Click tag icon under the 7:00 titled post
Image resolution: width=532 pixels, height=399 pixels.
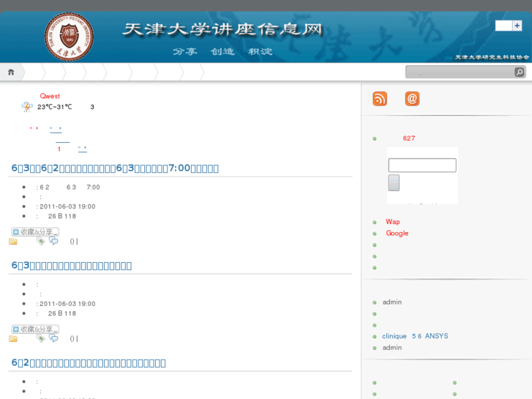(x=41, y=241)
